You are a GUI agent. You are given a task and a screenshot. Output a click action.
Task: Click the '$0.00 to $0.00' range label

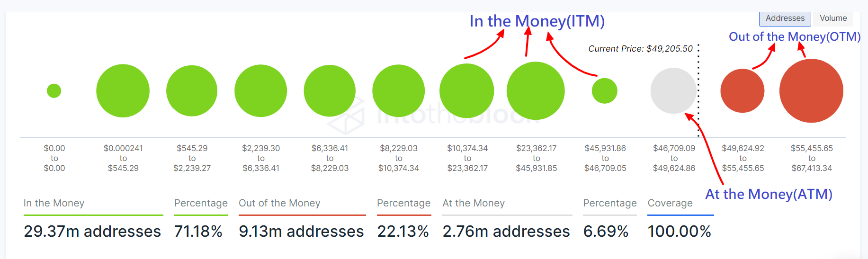tap(54, 158)
